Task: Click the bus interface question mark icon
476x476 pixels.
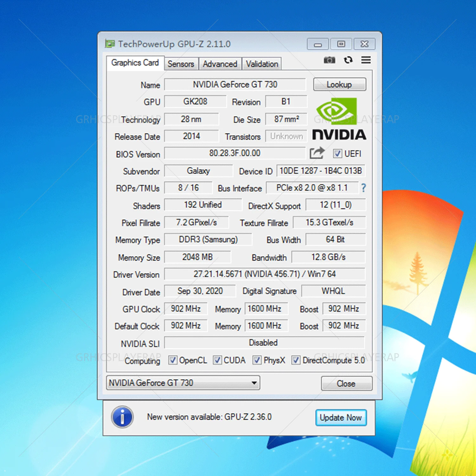Action: tap(363, 188)
